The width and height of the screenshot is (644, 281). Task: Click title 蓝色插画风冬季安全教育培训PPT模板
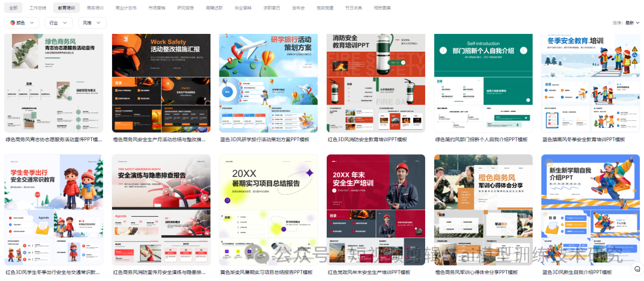[x=584, y=139]
